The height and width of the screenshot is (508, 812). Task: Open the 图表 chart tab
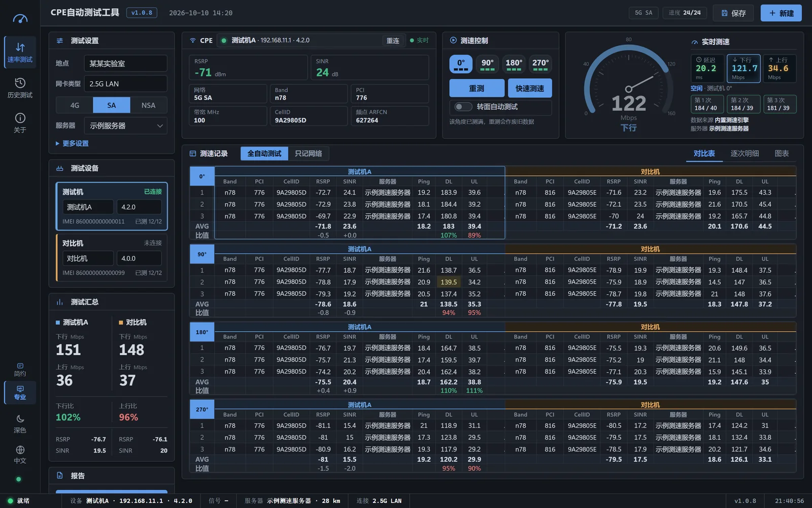[782, 153]
